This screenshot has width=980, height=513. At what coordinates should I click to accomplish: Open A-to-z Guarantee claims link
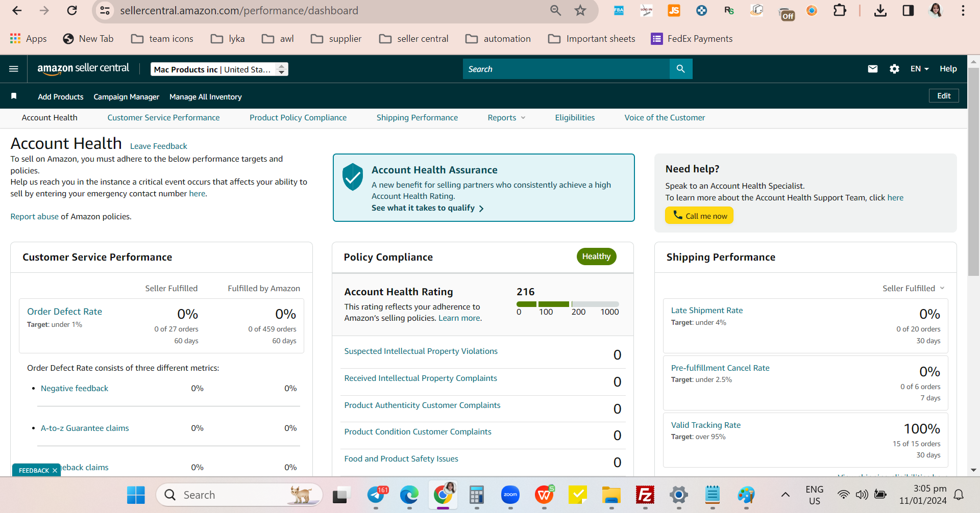pyautogui.click(x=85, y=428)
